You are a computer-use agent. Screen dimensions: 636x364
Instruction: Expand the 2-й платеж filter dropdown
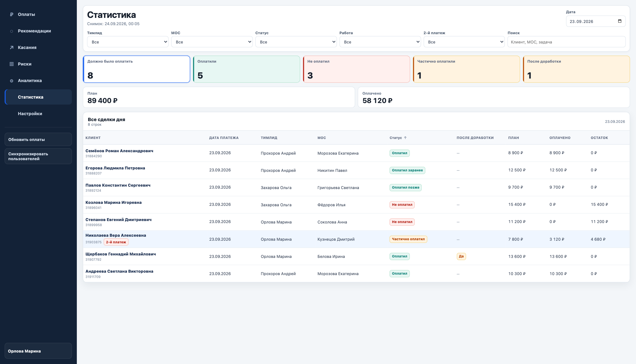click(464, 42)
